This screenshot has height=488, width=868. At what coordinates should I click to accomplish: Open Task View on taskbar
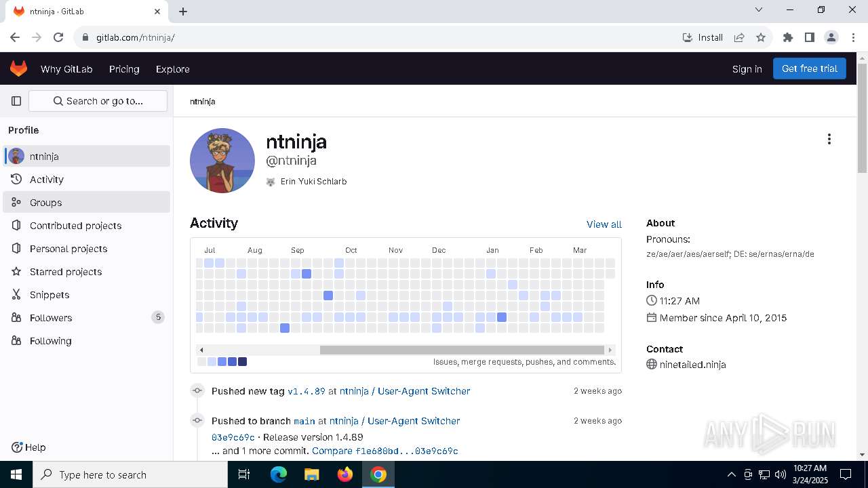tap(245, 474)
